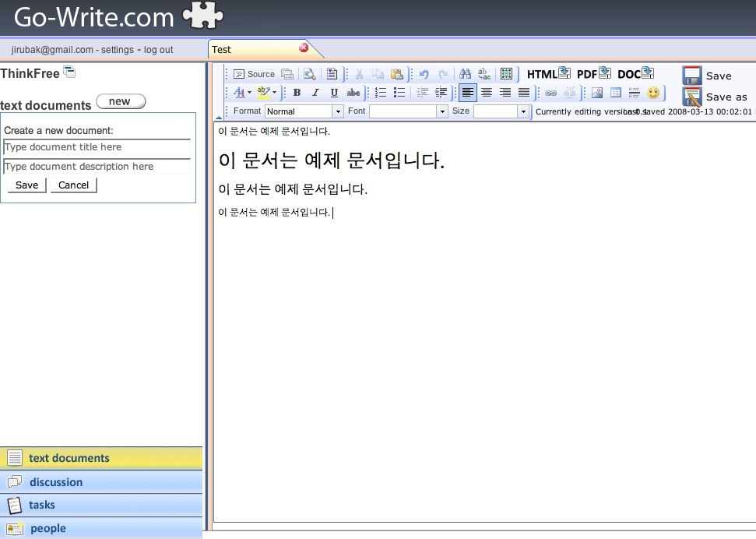
Task: Focus the document description input field
Action: point(97,167)
